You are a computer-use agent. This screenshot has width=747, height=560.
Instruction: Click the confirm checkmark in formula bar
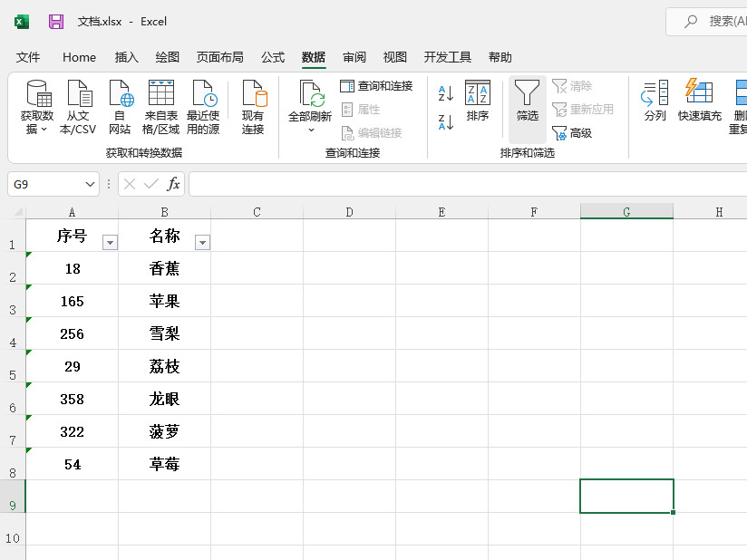coord(151,184)
